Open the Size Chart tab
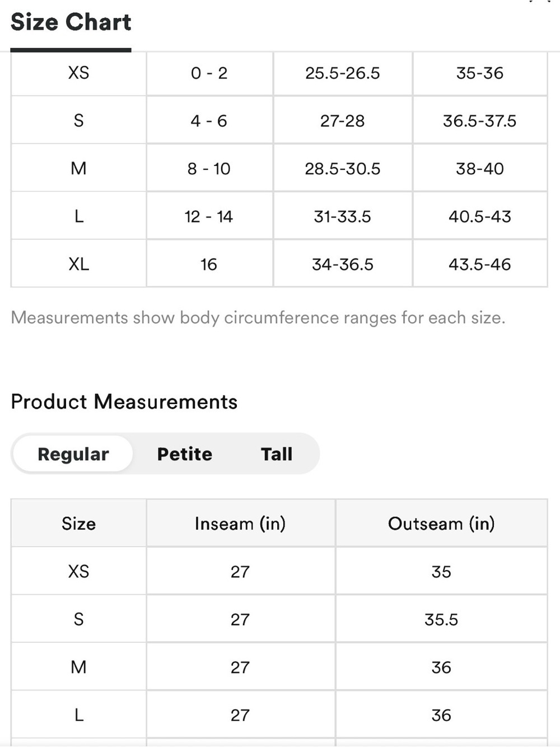This screenshot has width=560, height=747. tap(71, 22)
